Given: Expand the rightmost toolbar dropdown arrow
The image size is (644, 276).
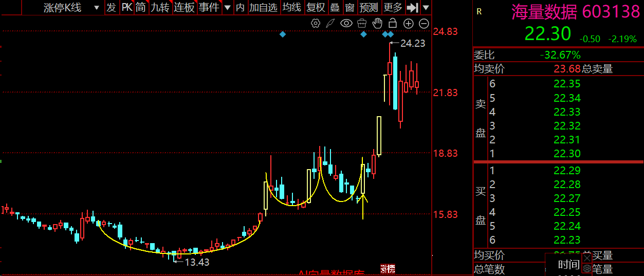Looking at the screenshot, I should point(426,7).
